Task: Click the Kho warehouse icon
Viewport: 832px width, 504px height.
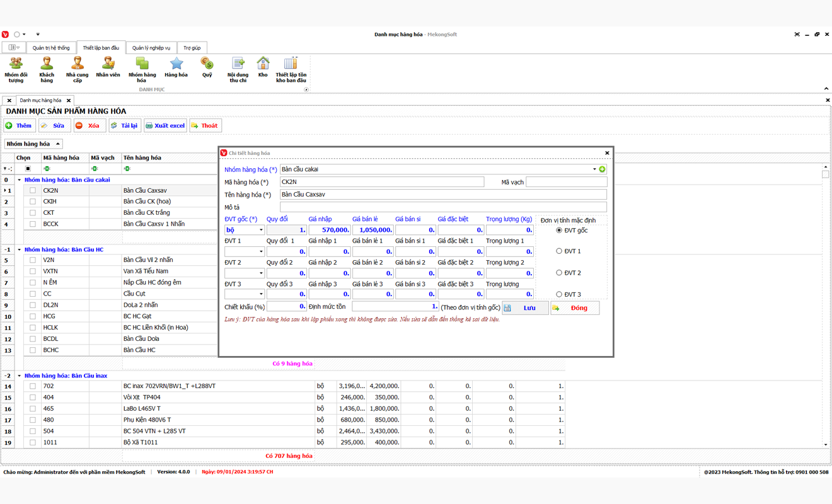Action: point(263,67)
